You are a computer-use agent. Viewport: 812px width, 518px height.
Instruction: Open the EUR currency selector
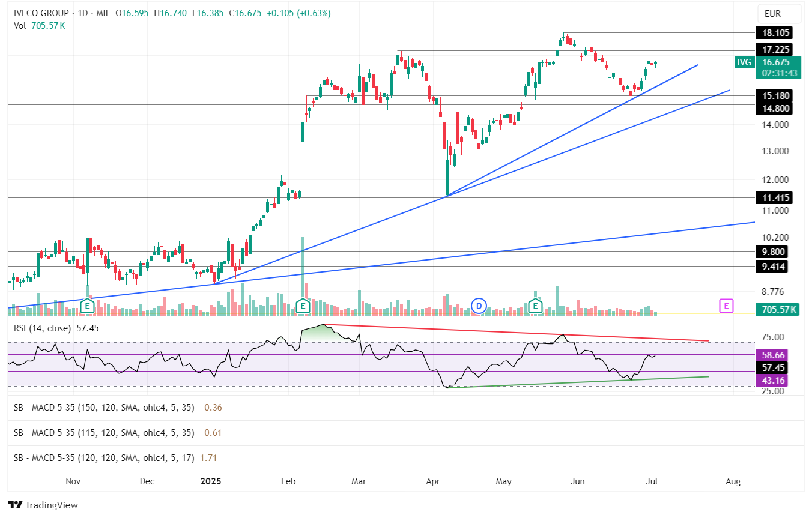(x=780, y=13)
